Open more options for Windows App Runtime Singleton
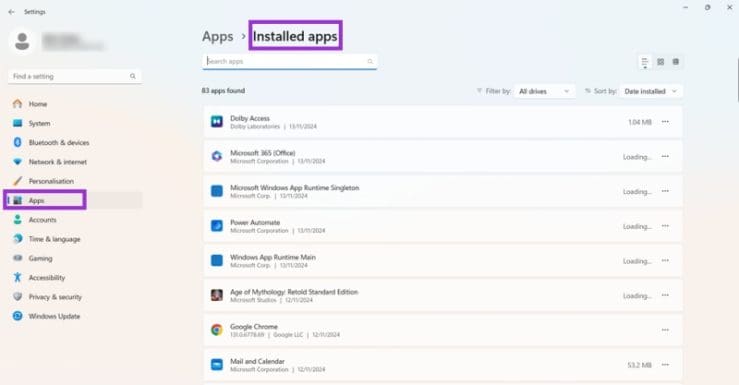Image resolution: width=739 pixels, height=385 pixels. point(665,191)
